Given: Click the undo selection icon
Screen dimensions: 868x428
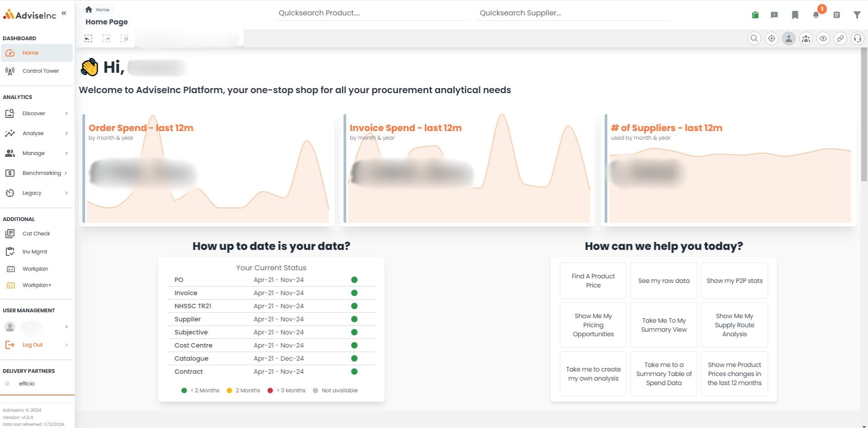Looking at the screenshot, I should (x=89, y=39).
